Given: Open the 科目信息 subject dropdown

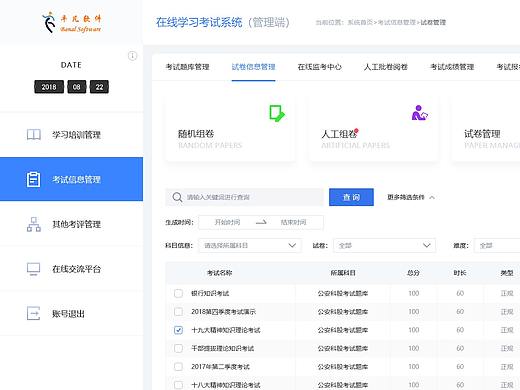Looking at the screenshot, I should (x=250, y=245).
